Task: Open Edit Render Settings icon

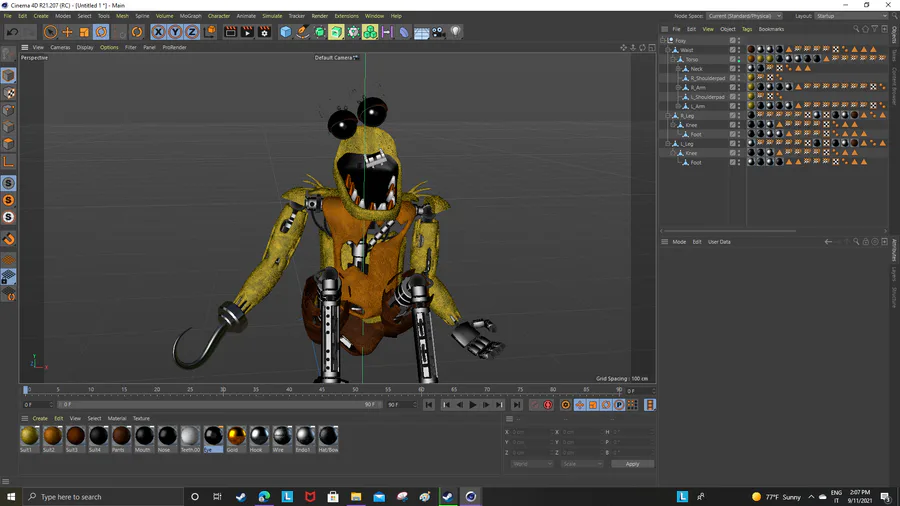Action: 264,32
